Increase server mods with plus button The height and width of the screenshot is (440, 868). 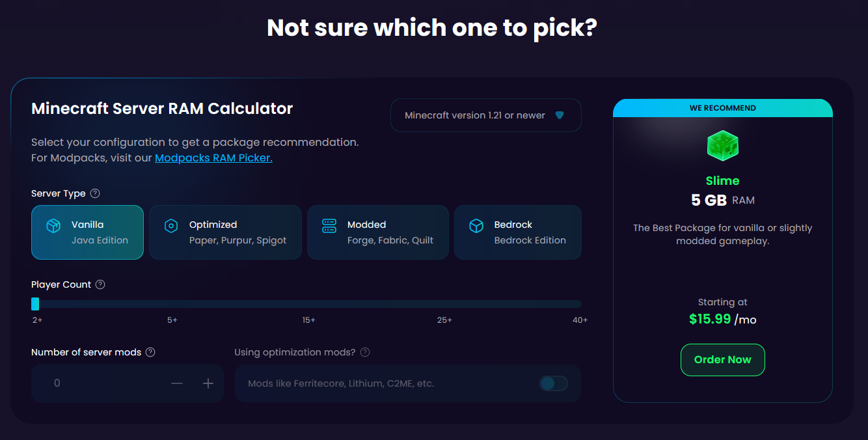[208, 383]
